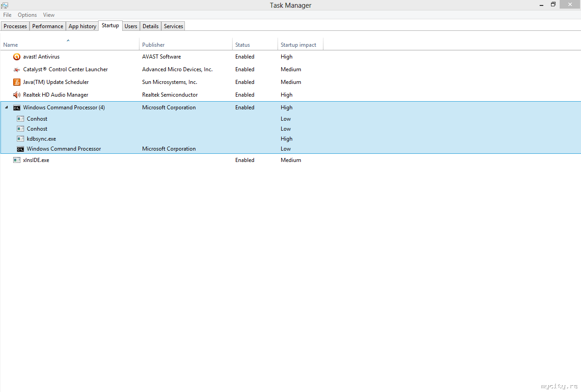
Task: Open the File menu
Action: [x=7, y=15]
